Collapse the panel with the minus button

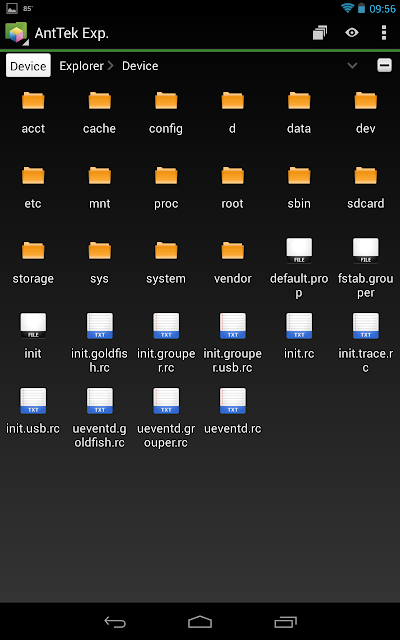pyautogui.click(x=384, y=65)
